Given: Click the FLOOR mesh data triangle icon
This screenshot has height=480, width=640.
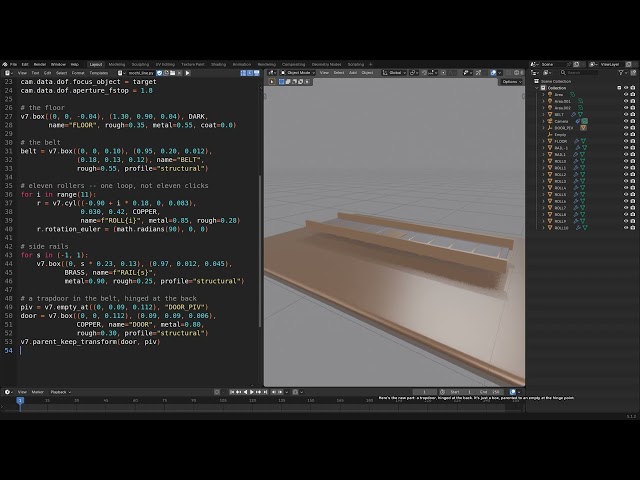Looking at the screenshot, I should pyautogui.click(x=584, y=141).
